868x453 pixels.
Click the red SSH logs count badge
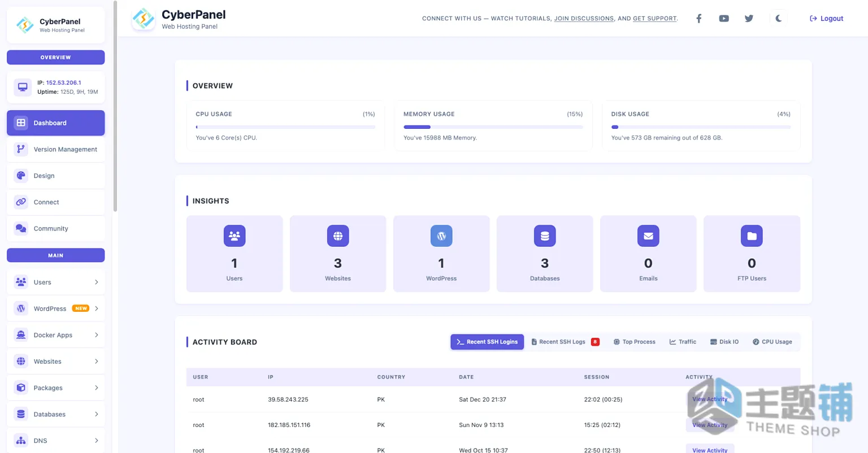[x=595, y=342]
